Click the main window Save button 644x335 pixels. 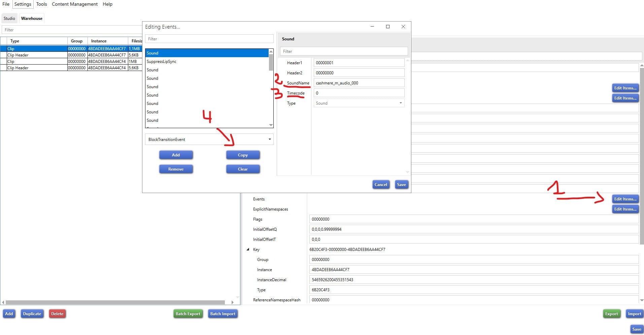click(637, 329)
